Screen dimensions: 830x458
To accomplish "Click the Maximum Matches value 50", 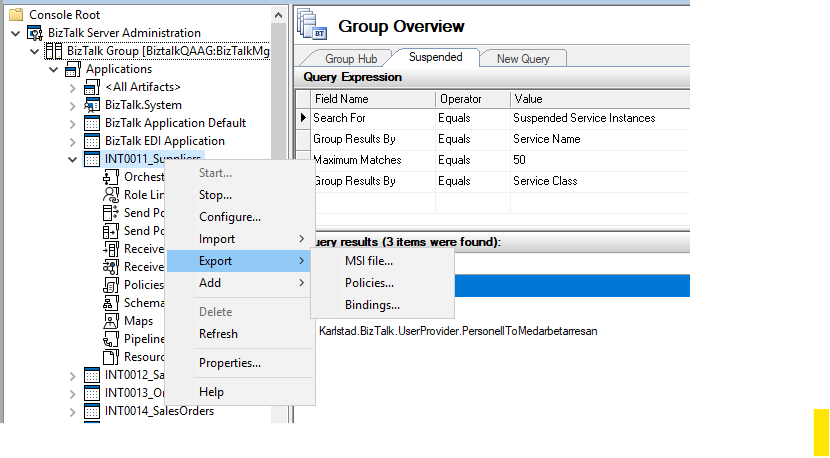I will [600, 160].
